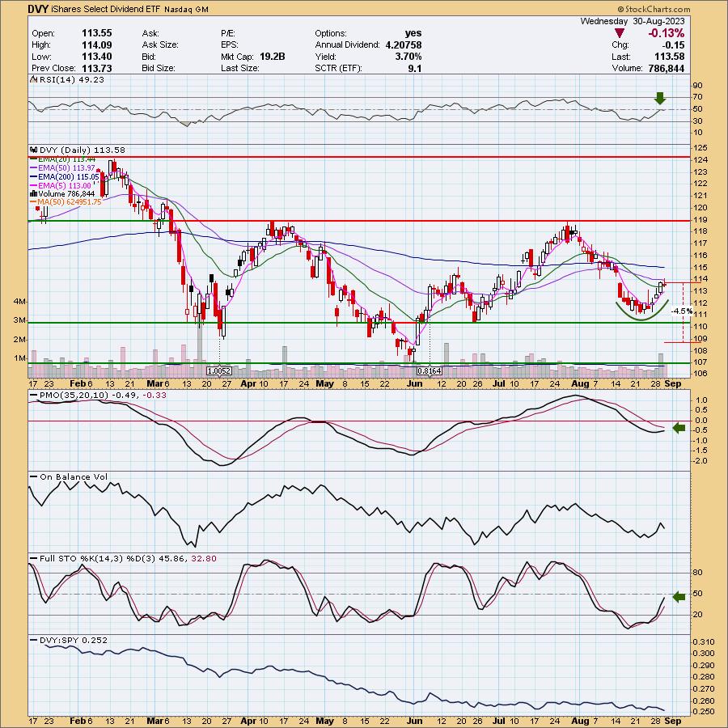Viewport: 728px width, 728px height.
Task: Click Jun on the price chart date axis
Action: click(x=415, y=383)
